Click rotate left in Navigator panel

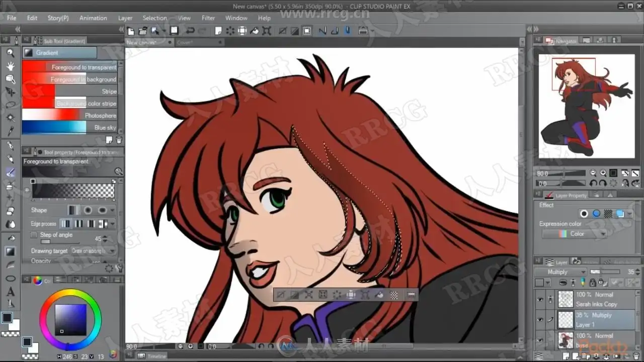click(x=593, y=184)
